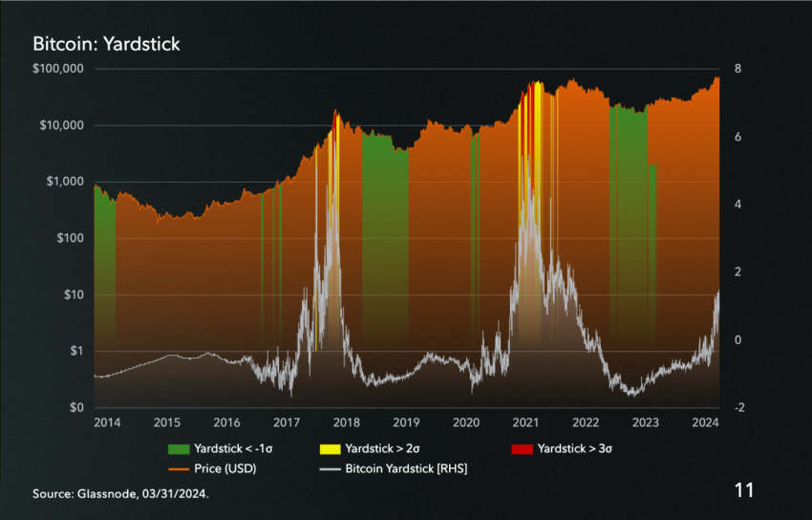
Task: Click the $100,000 left axis label
Action: (58, 69)
